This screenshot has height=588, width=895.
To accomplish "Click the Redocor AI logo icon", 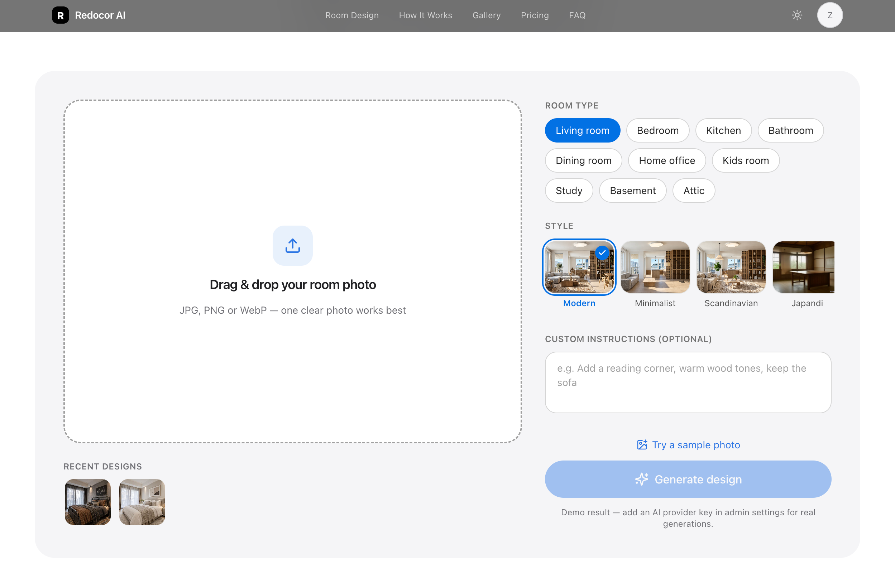I will point(60,15).
